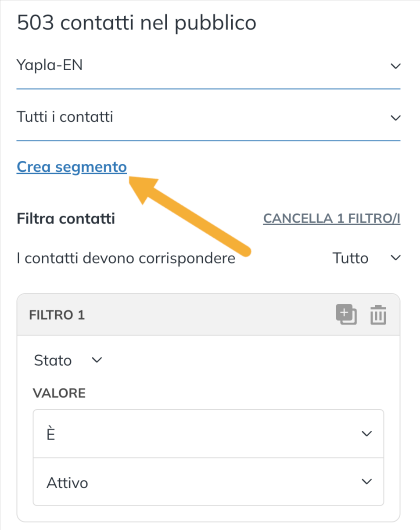The width and height of the screenshot is (420, 530).
Task: Click the FILTRO 1 header bar
Action: (x=208, y=315)
